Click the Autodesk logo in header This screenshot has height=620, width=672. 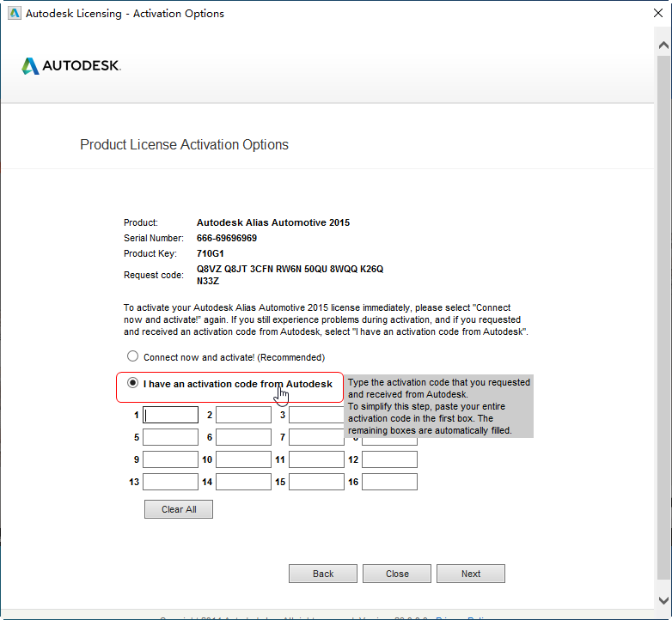click(71, 65)
